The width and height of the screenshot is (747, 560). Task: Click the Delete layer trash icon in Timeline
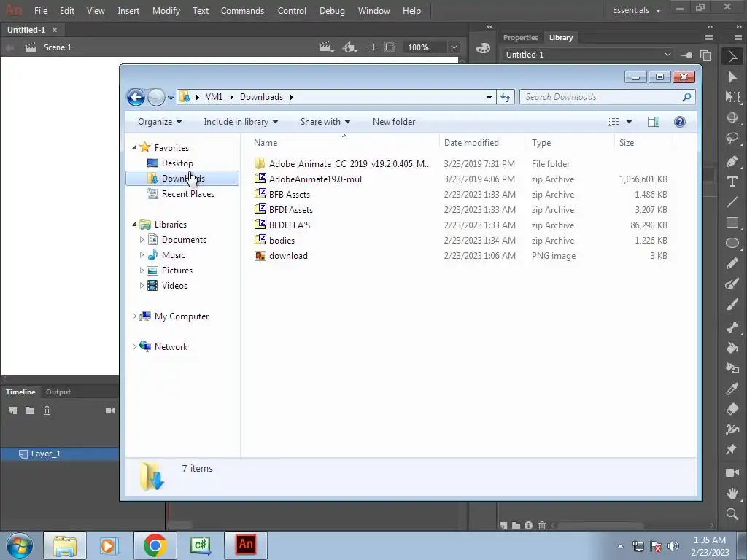click(x=47, y=411)
